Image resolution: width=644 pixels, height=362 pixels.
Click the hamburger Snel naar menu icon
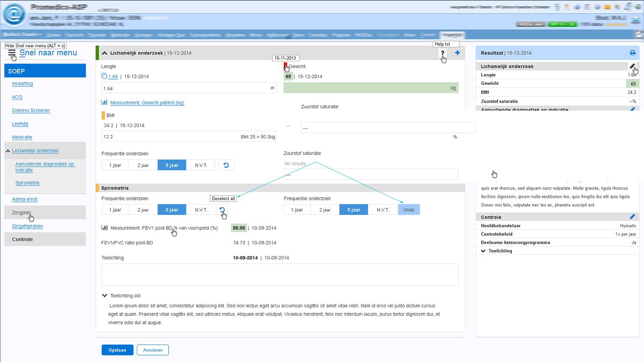(x=11, y=53)
